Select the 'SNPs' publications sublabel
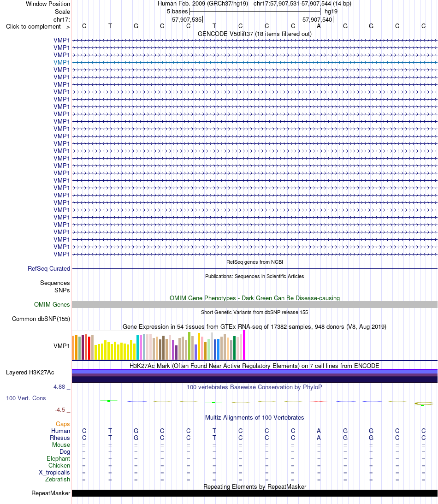This screenshot has height=504, width=438. pyautogui.click(x=62, y=290)
